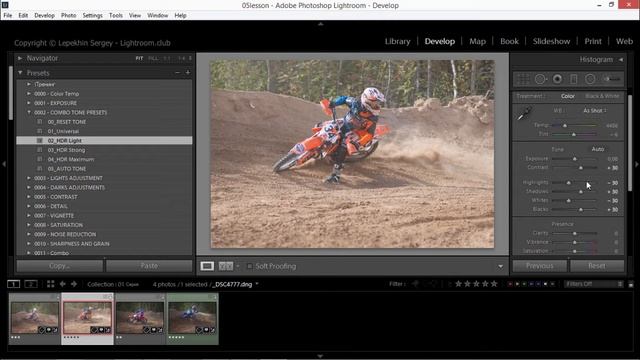Set Treatment to Color
This screenshot has height=360, width=640.
568,96
